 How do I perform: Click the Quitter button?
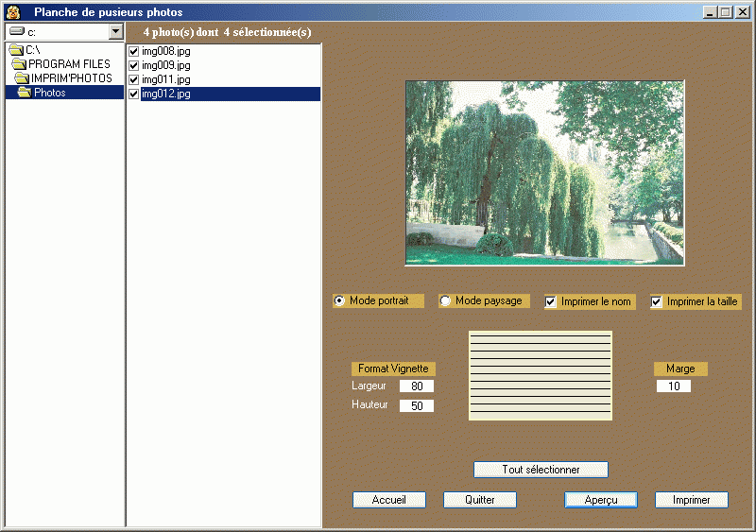(480, 500)
